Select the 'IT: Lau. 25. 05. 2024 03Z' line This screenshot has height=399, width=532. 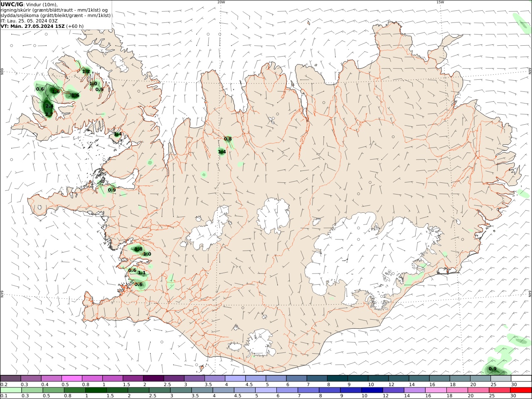pos(29,20)
